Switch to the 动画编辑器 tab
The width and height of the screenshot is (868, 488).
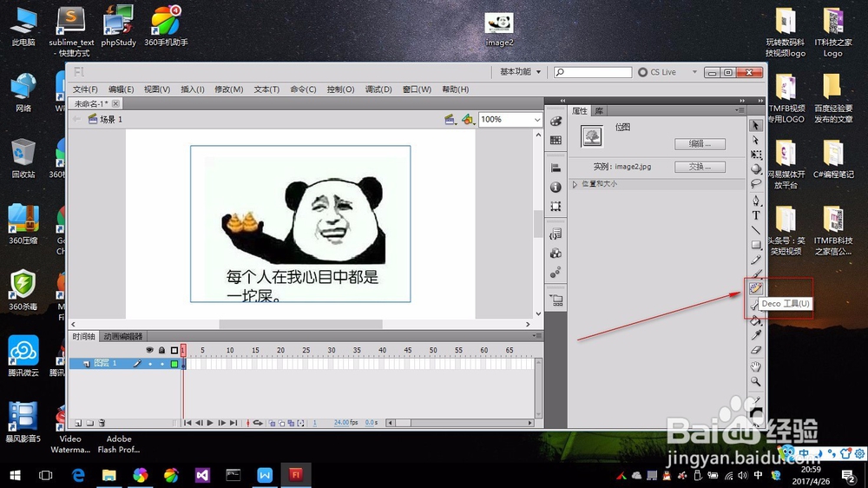point(123,336)
